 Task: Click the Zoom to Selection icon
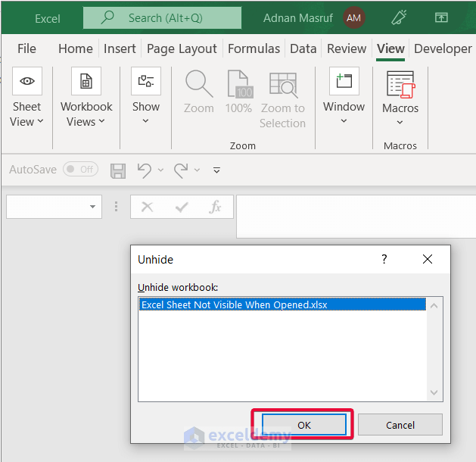click(x=283, y=85)
